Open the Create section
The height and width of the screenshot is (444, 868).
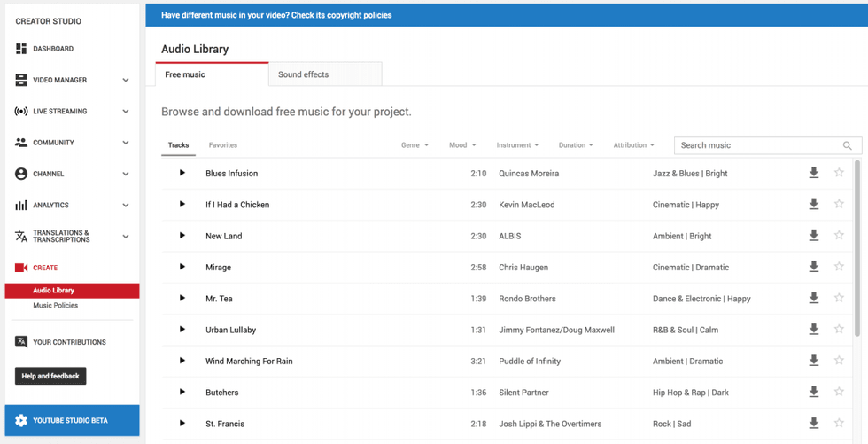point(45,268)
